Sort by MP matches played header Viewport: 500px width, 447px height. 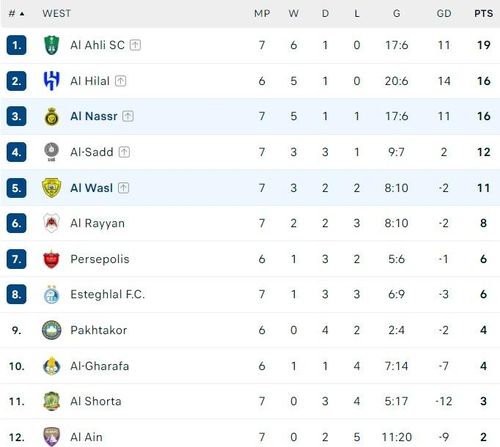pos(262,14)
